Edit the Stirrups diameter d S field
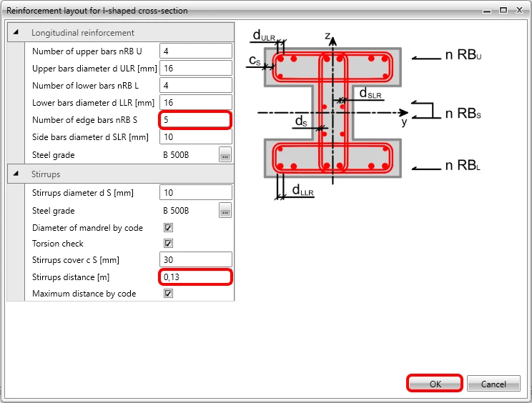This screenshot has width=532, height=403. (x=196, y=192)
